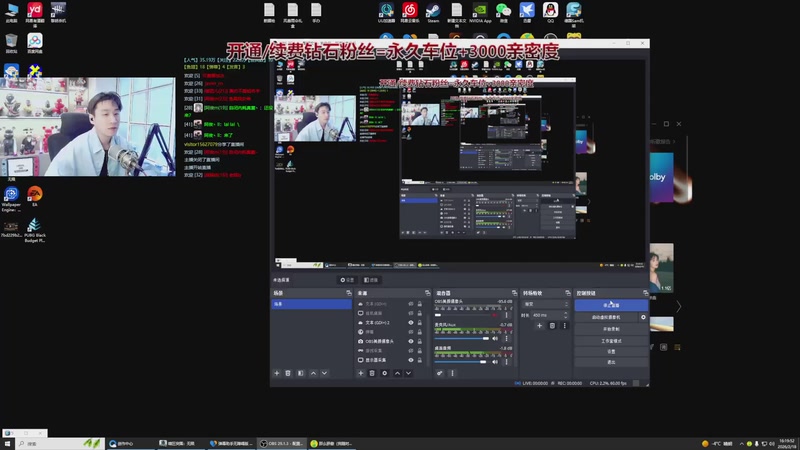Start the virtual camera button
Viewport: 800px width, 450px height.
point(606,317)
